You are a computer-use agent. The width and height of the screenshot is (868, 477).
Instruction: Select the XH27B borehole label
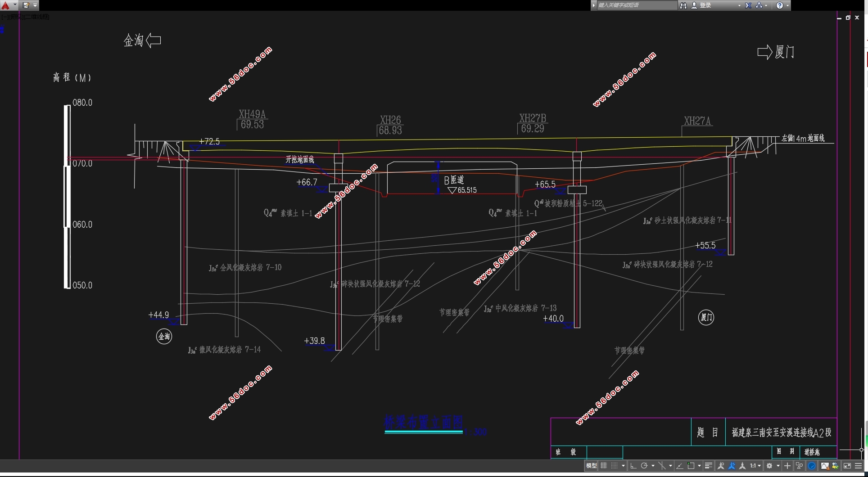pyautogui.click(x=533, y=118)
